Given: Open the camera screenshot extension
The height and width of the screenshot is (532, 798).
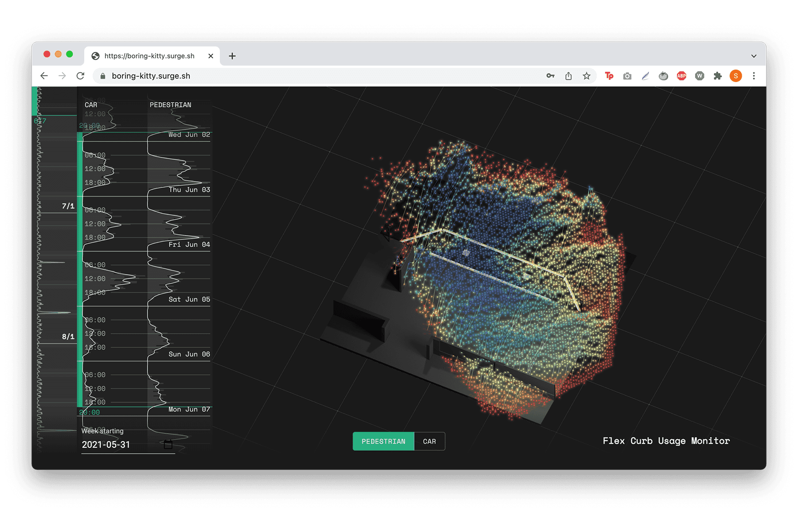Looking at the screenshot, I should click(627, 76).
